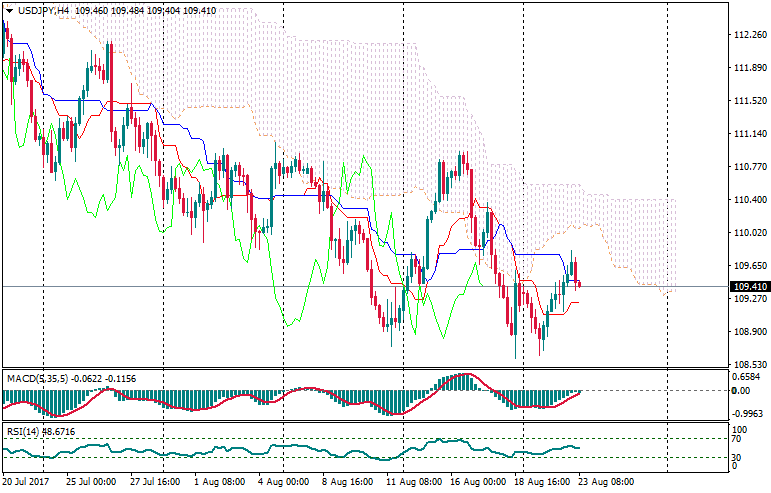
Task: Click the current price tag 109.410
Action: pos(750,287)
